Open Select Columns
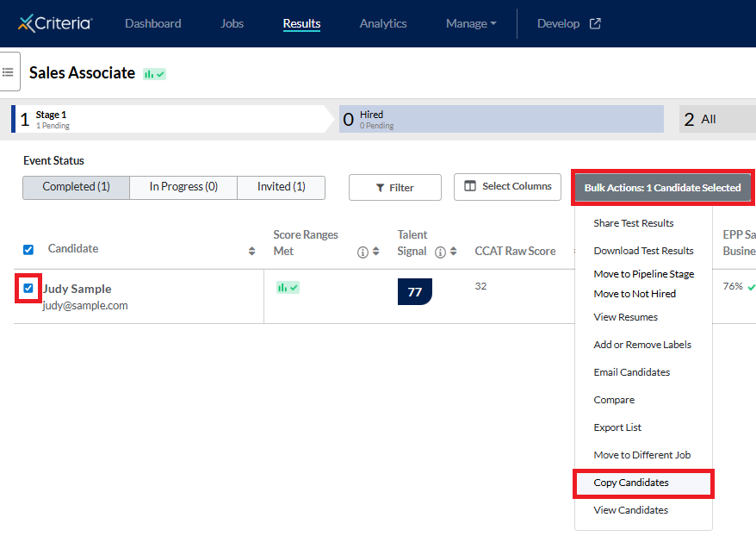756x536 pixels. point(507,187)
